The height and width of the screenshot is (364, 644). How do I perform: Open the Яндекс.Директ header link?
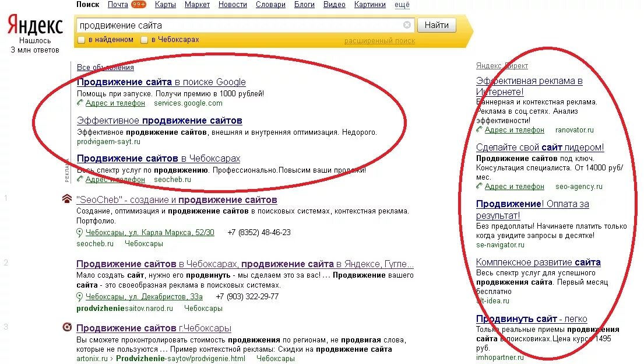[502, 65]
